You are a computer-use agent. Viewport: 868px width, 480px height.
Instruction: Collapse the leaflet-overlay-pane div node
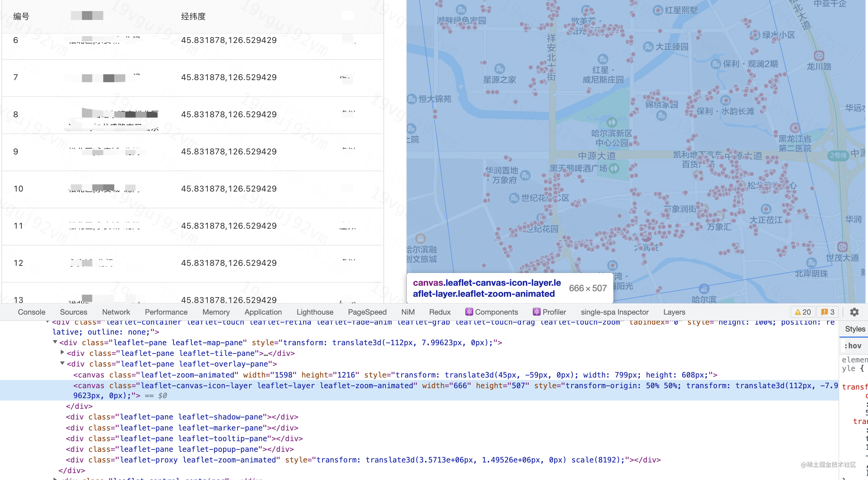click(62, 363)
